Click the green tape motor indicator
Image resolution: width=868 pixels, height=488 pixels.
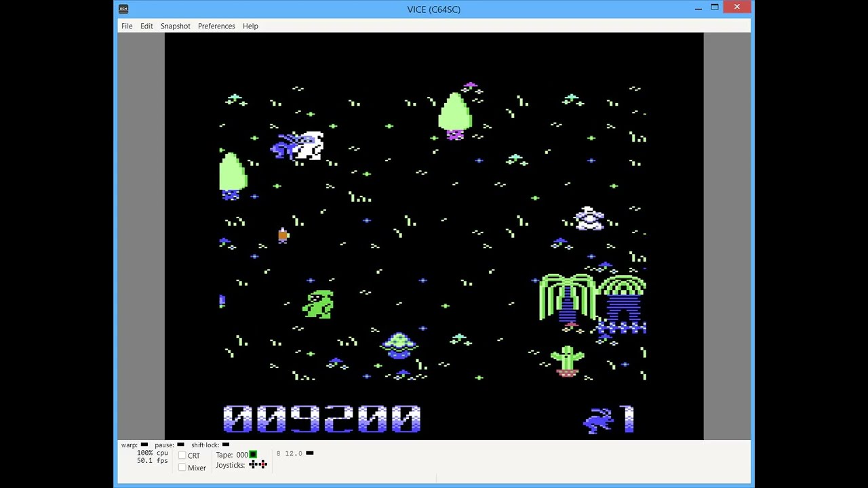tap(253, 455)
